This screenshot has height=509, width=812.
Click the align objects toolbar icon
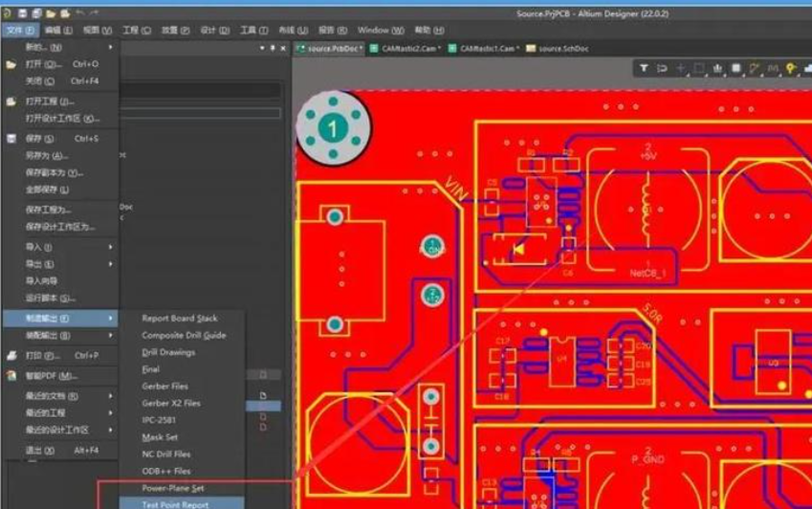(x=717, y=69)
